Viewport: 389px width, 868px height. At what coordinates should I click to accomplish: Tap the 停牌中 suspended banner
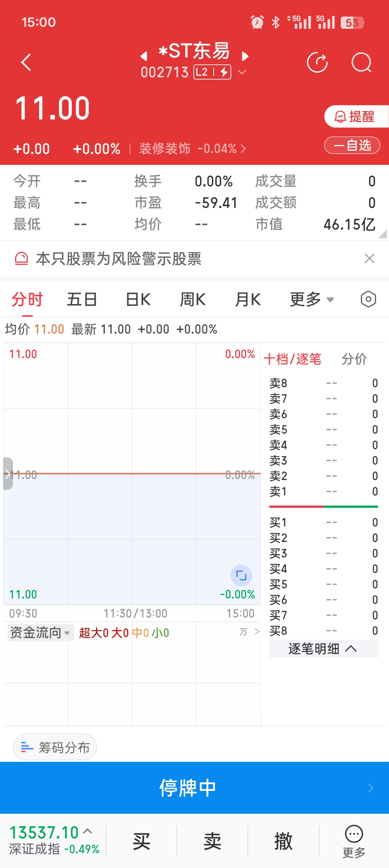pos(194,788)
